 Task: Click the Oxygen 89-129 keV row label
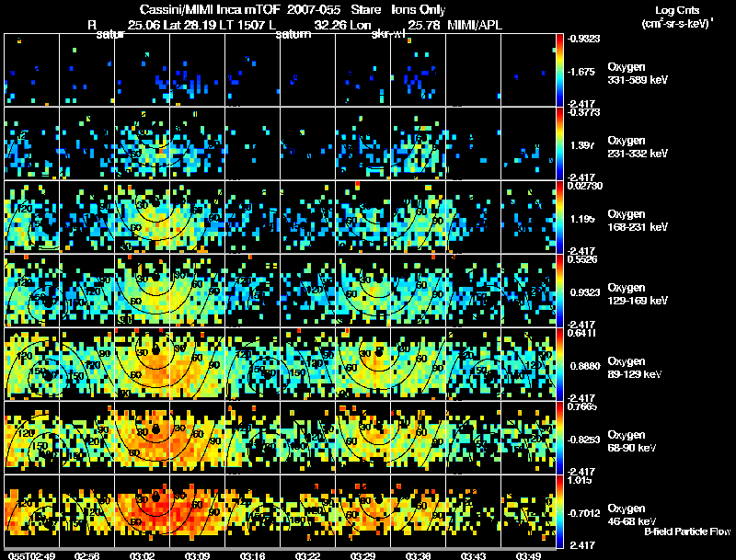(635, 368)
